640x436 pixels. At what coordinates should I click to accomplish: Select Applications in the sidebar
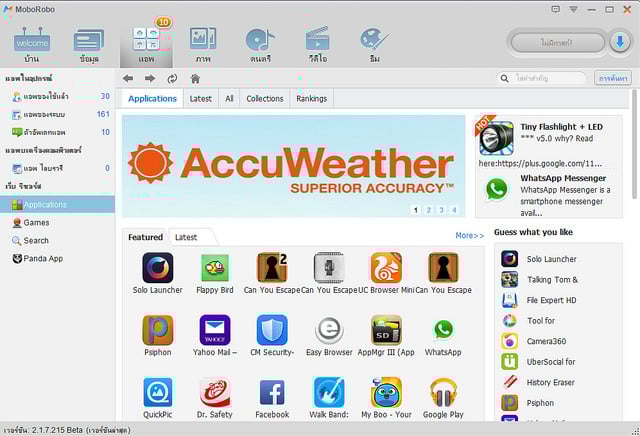57,205
